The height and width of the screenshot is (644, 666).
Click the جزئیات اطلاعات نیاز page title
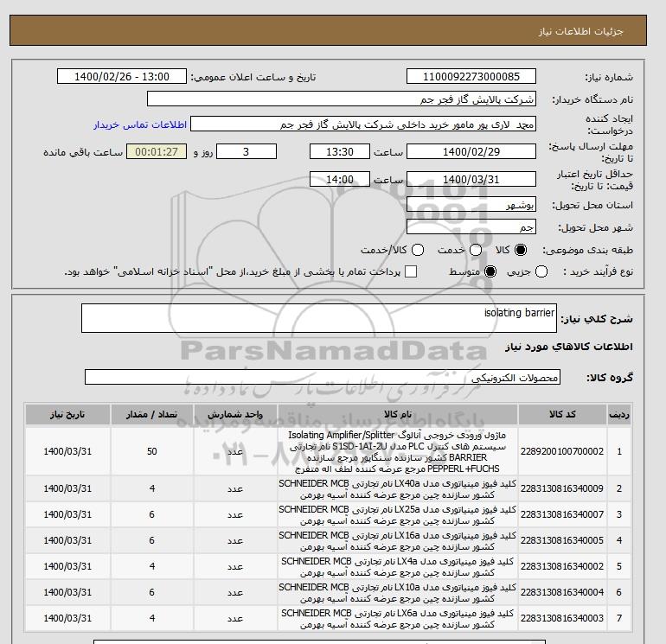580,31
